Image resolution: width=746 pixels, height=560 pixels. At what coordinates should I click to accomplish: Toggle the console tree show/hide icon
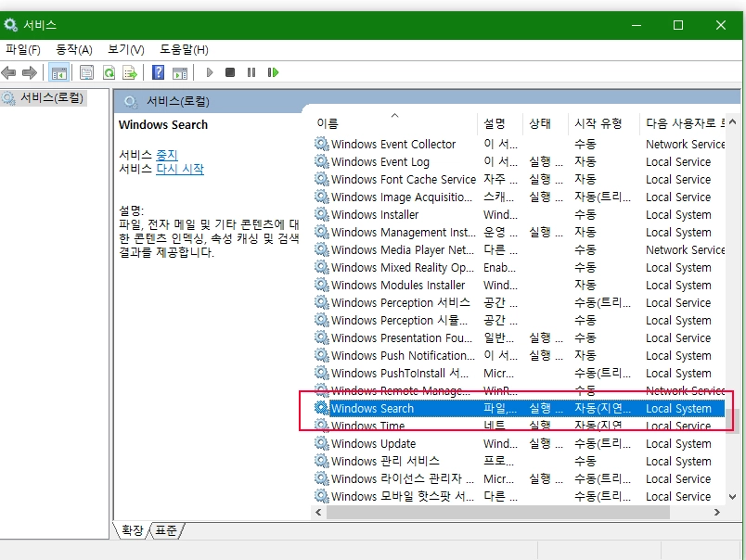[x=59, y=72]
